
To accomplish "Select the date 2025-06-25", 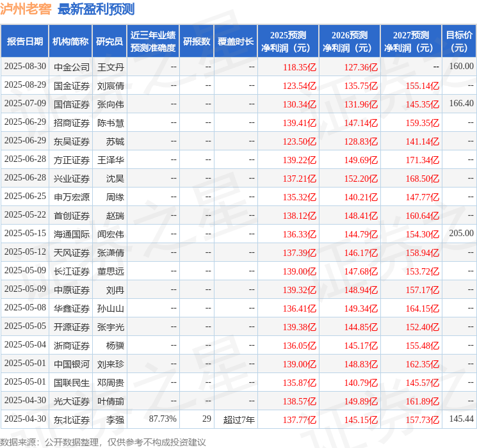I will pyautogui.click(x=25, y=196).
